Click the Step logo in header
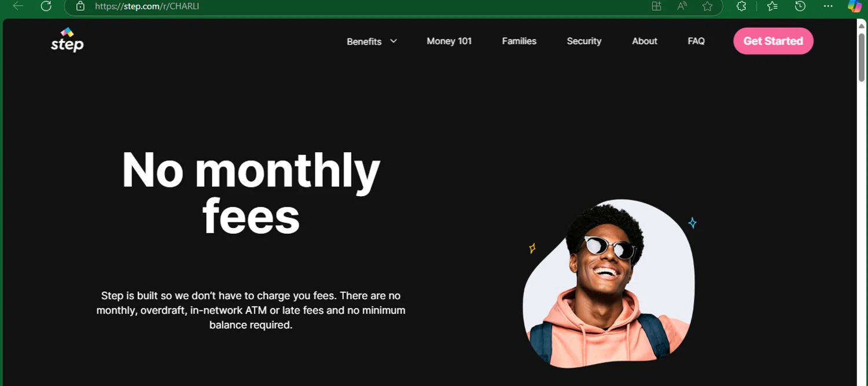 coord(67,40)
